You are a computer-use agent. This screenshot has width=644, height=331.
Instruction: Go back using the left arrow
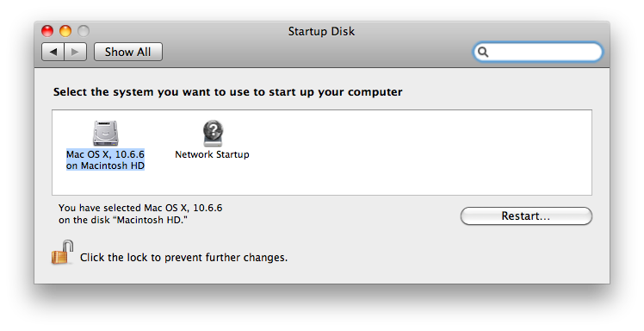[x=53, y=52]
